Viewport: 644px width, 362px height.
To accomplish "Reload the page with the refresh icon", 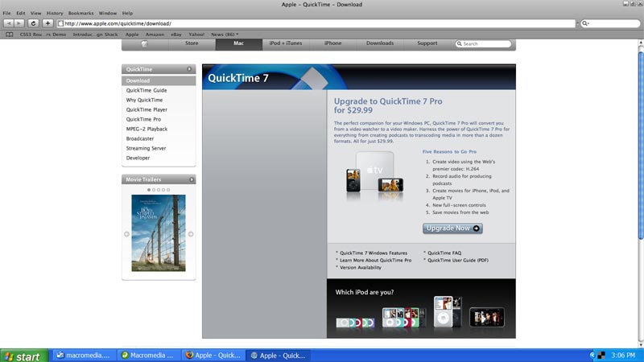I will 33,23.
